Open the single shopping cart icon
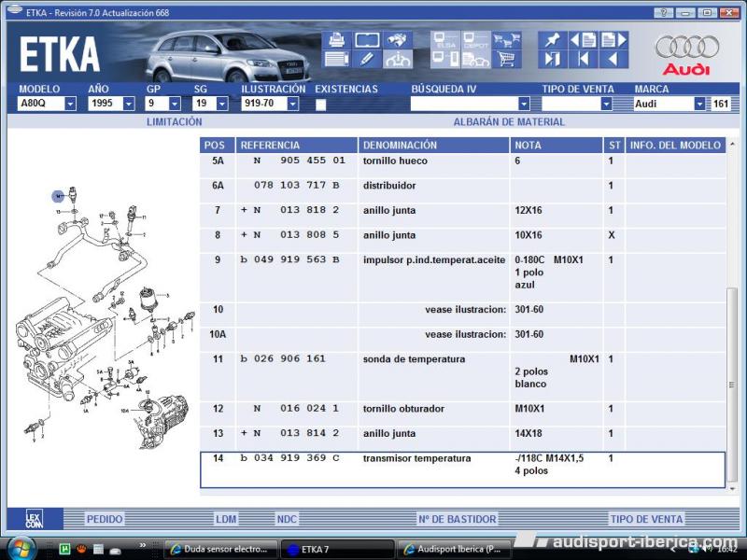This screenshot has width=747, height=560. point(506,60)
